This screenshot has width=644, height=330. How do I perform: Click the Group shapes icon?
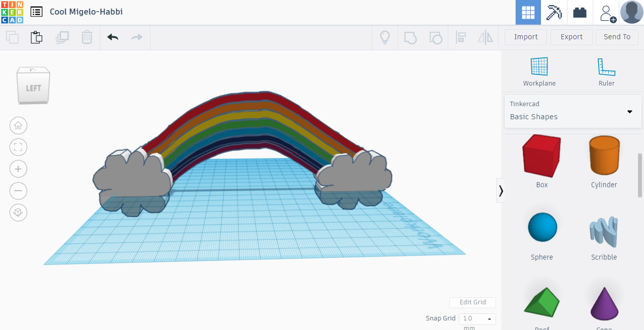410,37
